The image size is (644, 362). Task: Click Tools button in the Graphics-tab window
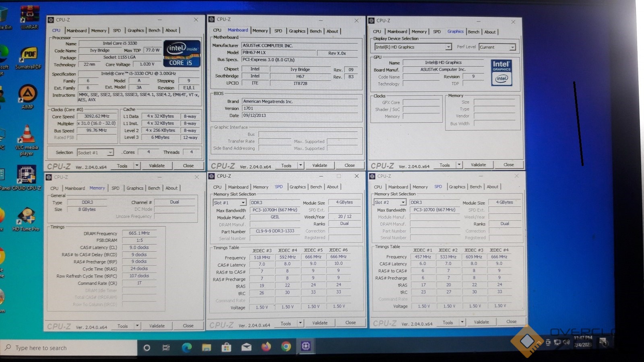(445, 165)
